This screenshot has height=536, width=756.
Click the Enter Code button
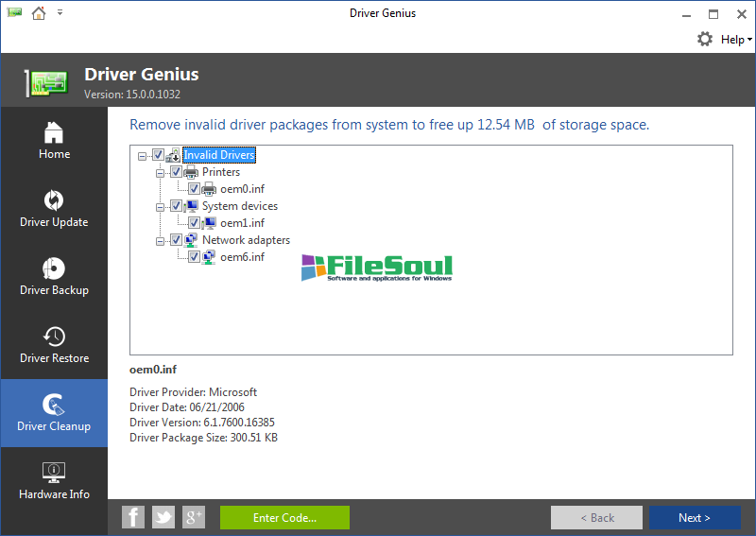pos(284,518)
